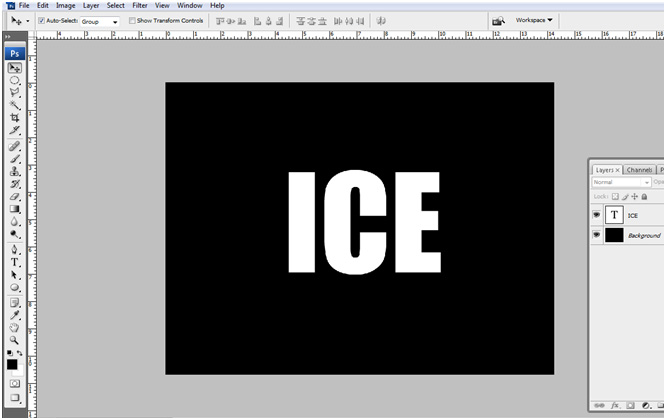Select the Magic Wand tool

pyautogui.click(x=15, y=105)
